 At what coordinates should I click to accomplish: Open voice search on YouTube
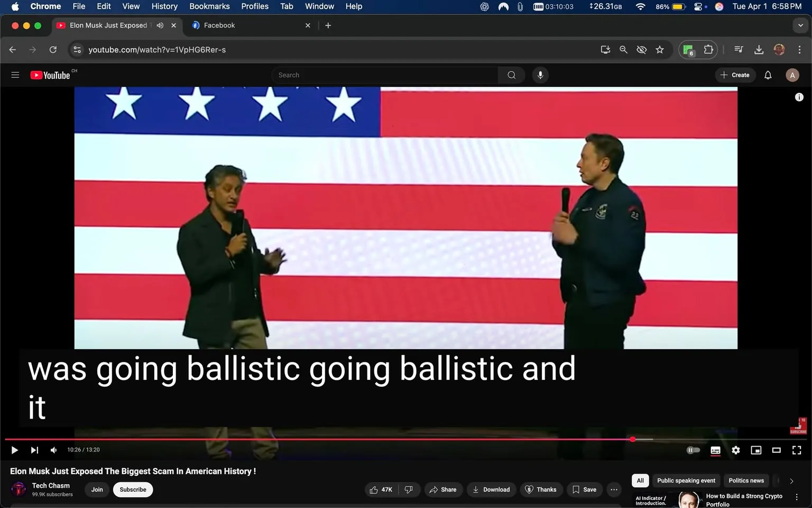[540, 75]
